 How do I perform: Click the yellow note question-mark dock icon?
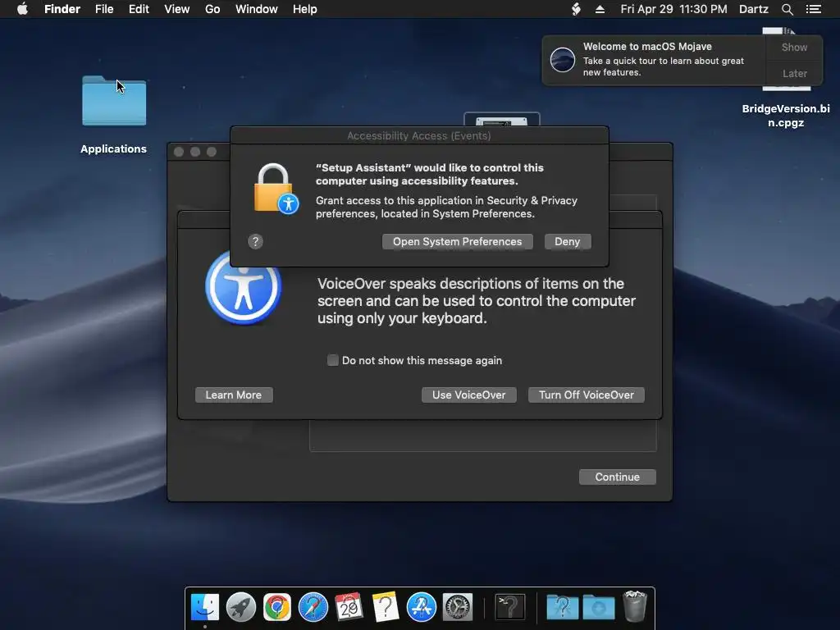386,607
